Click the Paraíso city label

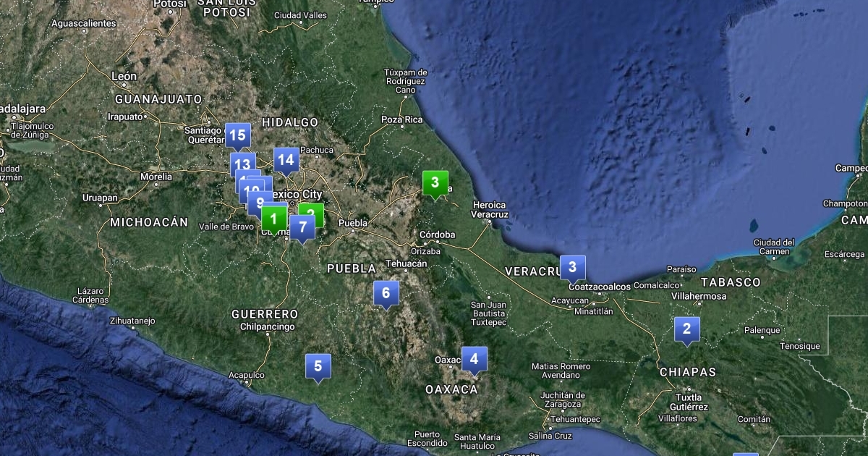[681, 270]
